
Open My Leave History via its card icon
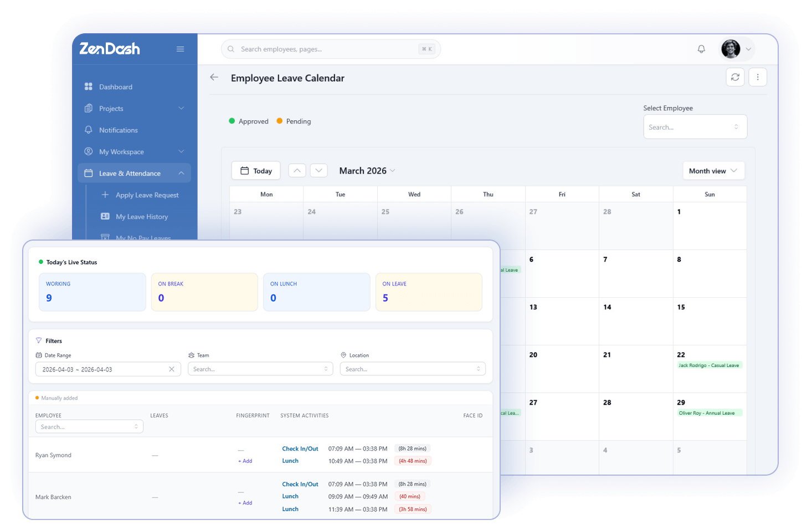pos(105,216)
